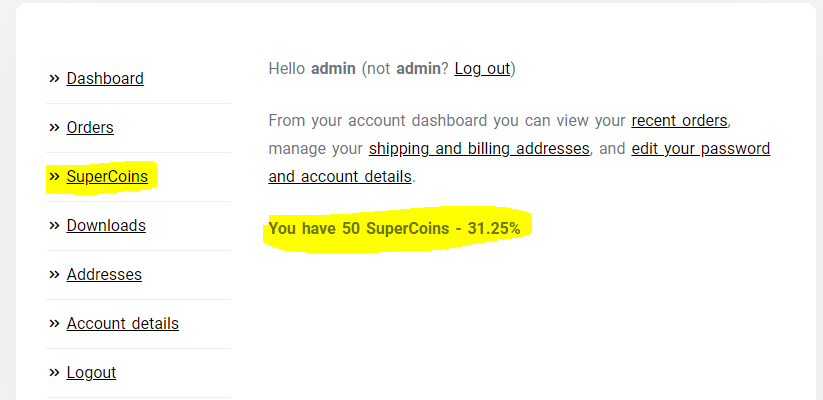Click the chevron icon beside Addresses

[54, 274]
